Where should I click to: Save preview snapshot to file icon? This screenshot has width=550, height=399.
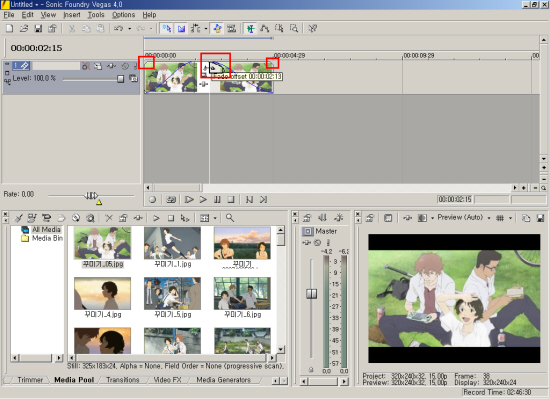click(x=541, y=218)
